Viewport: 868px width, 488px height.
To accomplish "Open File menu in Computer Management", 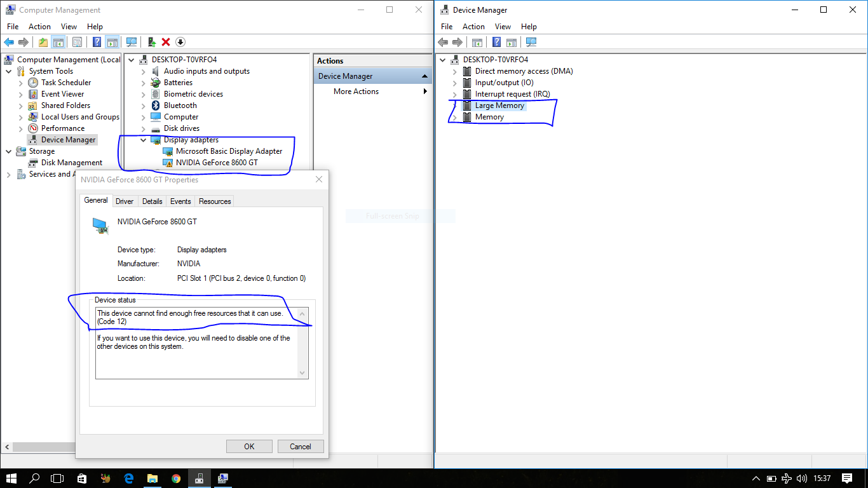I will point(13,27).
